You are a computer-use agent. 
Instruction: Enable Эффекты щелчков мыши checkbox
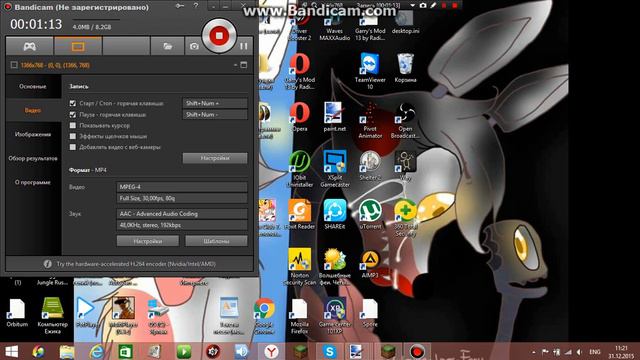[x=73, y=136]
